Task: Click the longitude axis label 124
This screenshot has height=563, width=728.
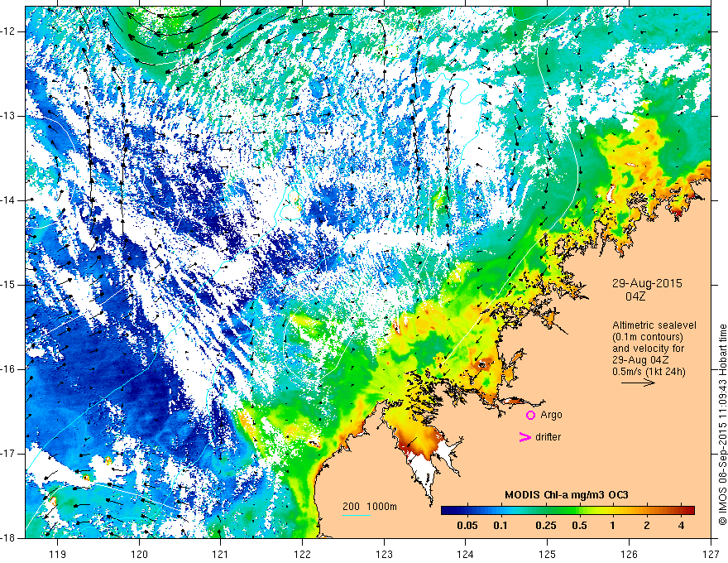Action: [466, 554]
